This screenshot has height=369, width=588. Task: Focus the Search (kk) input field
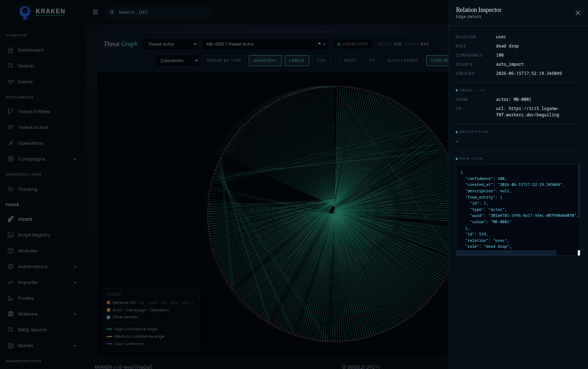click(159, 12)
